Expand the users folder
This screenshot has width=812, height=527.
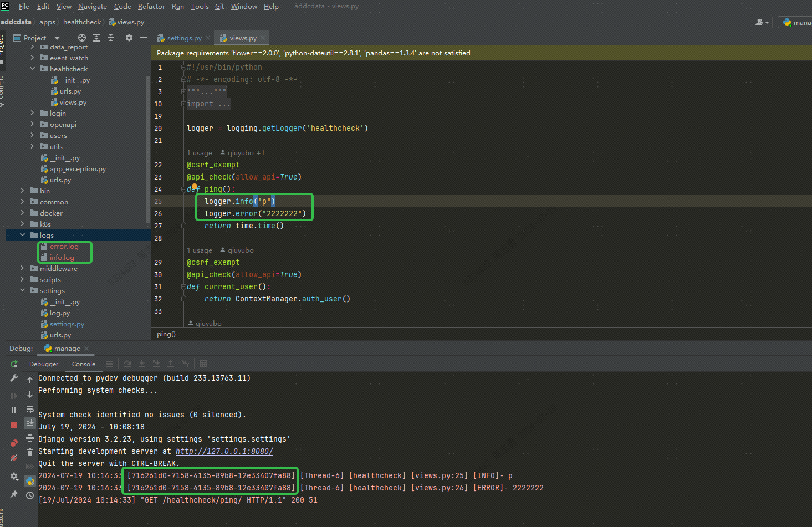point(32,135)
